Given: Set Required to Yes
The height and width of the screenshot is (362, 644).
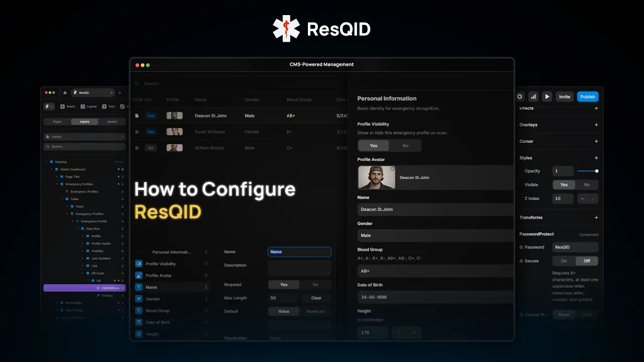Looking at the screenshot, I should pos(284,285).
